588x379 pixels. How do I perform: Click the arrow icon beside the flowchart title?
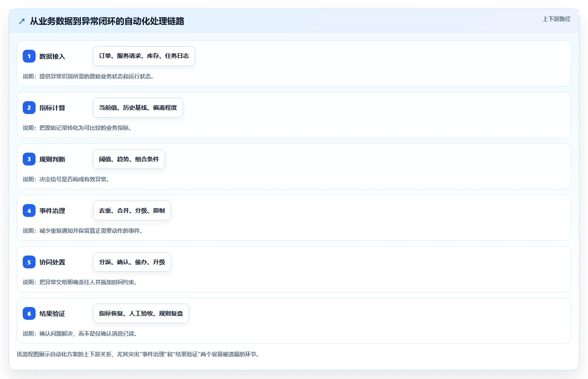point(22,21)
